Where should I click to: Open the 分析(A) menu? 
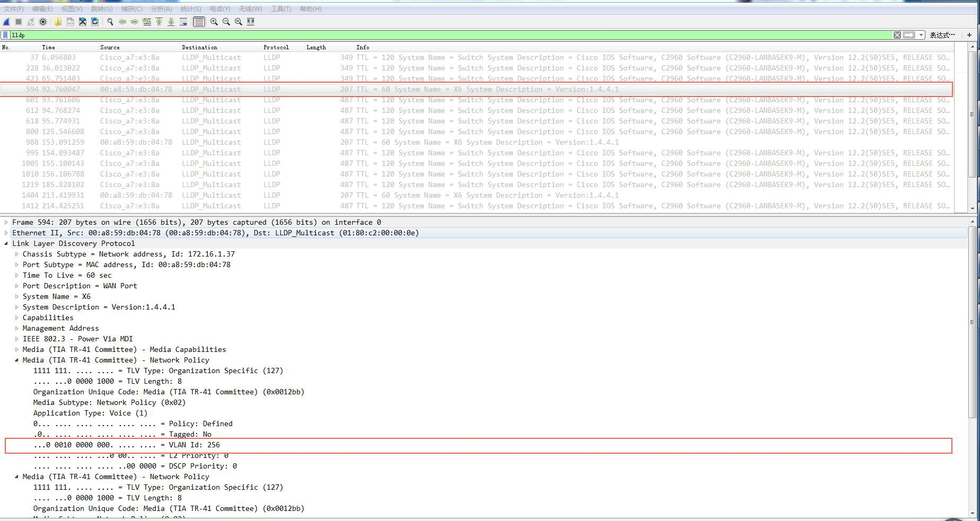tap(161, 9)
